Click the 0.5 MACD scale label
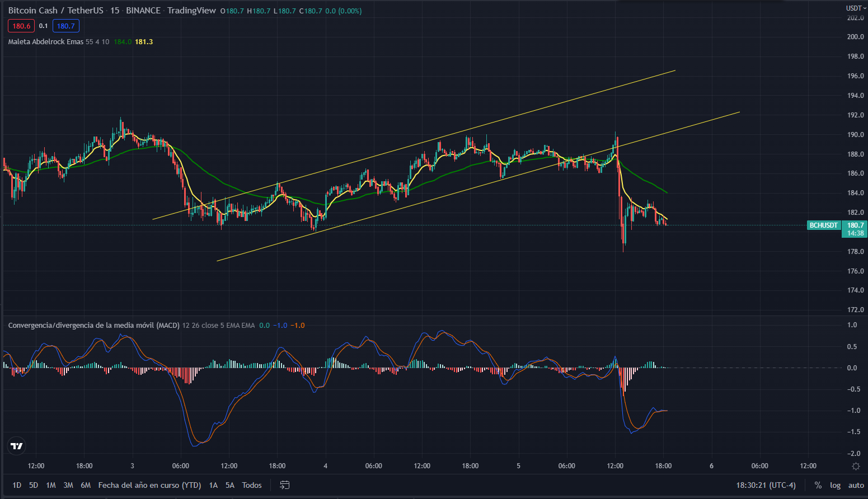The height and width of the screenshot is (499, 868). tap(852, 347)
